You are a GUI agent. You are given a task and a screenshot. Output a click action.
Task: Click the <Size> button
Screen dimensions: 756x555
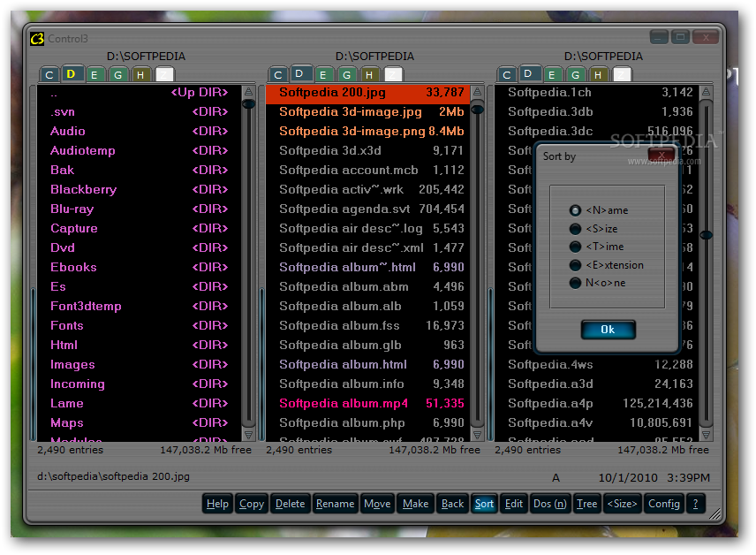click(622, 504)
